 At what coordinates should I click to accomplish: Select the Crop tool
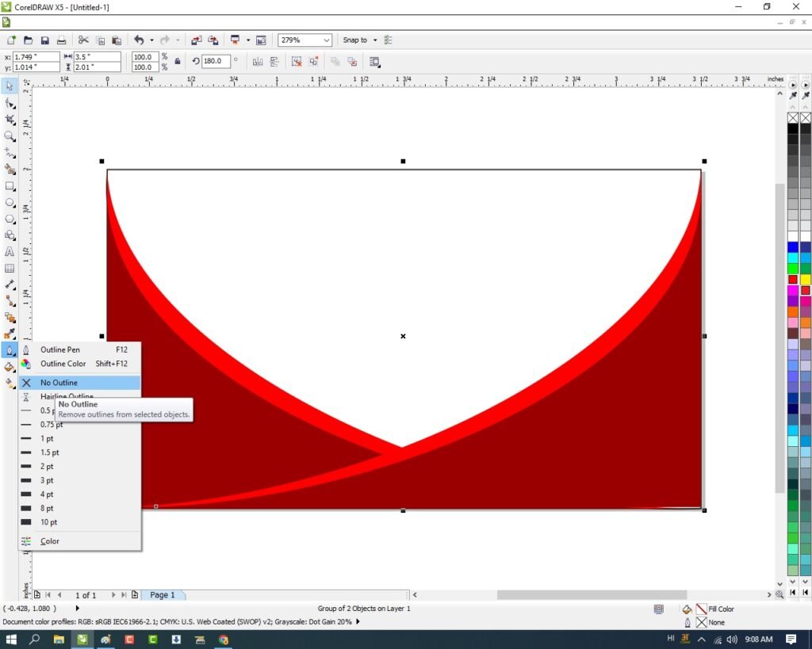click(x=10, y=120)
